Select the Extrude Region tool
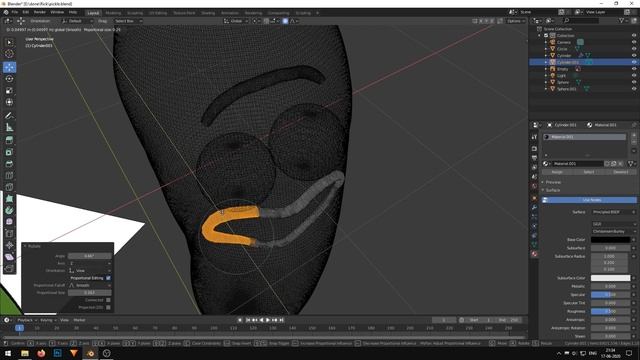 9,140
